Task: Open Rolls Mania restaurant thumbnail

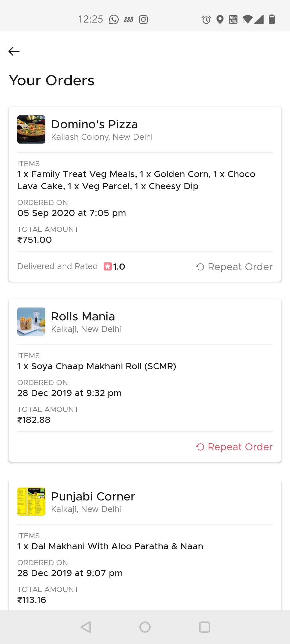Action: pos(31,321)
